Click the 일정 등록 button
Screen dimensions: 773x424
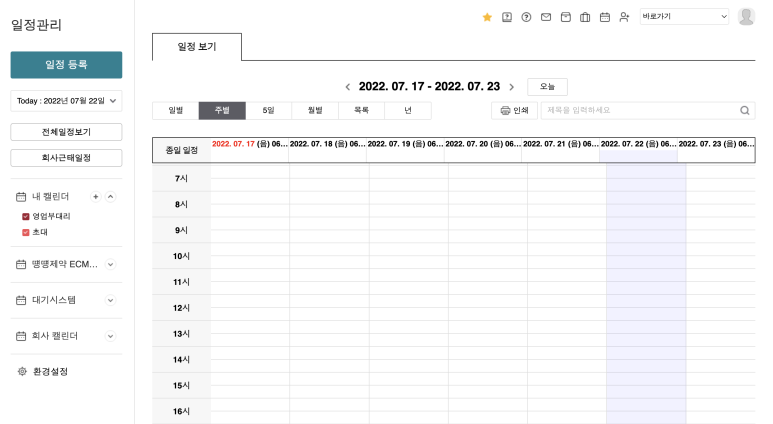(x=66, y=65)
